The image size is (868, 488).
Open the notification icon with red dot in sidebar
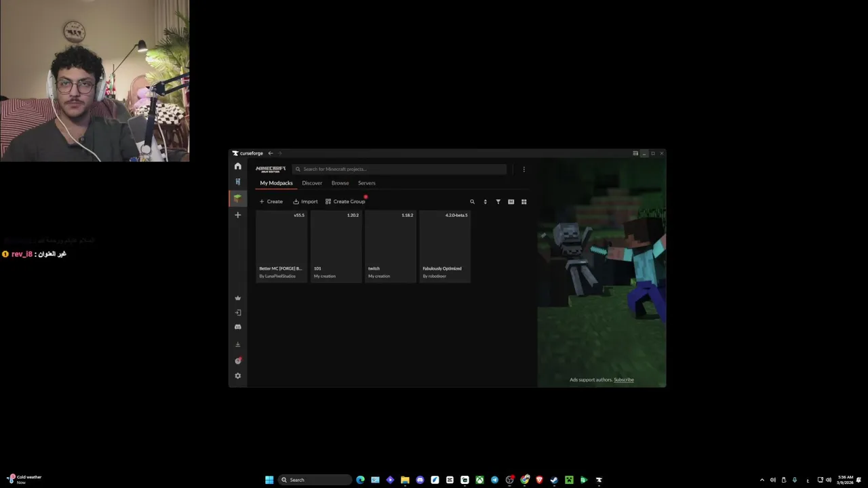click(x=237, y=361)
